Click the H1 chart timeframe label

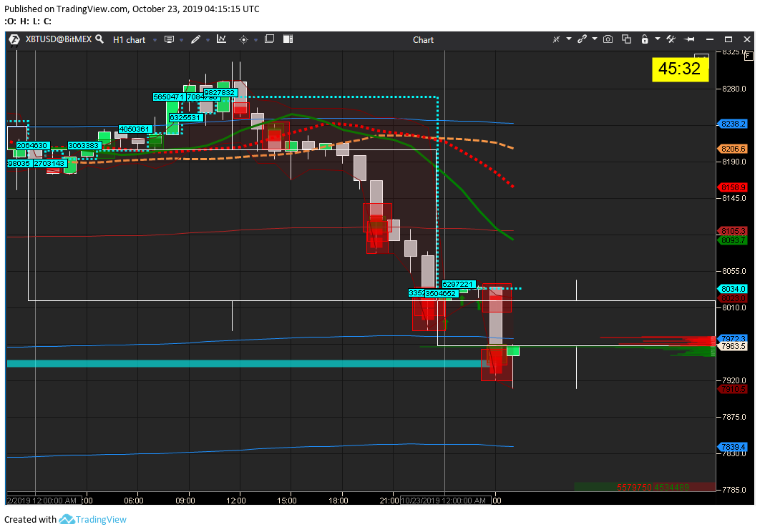(129, 40)
